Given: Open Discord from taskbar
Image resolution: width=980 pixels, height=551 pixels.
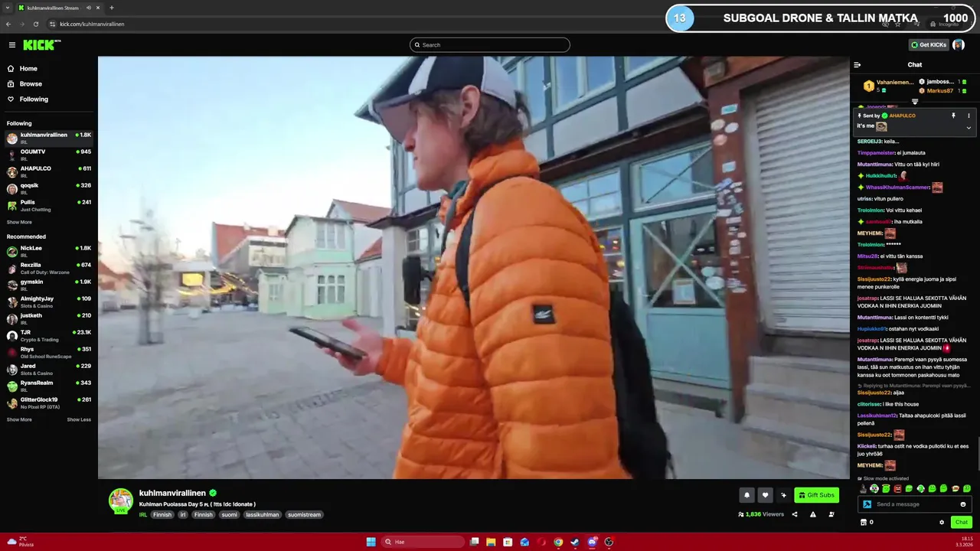Looking at the screenshot, I should pyautogui.click(x=592, y=542).
